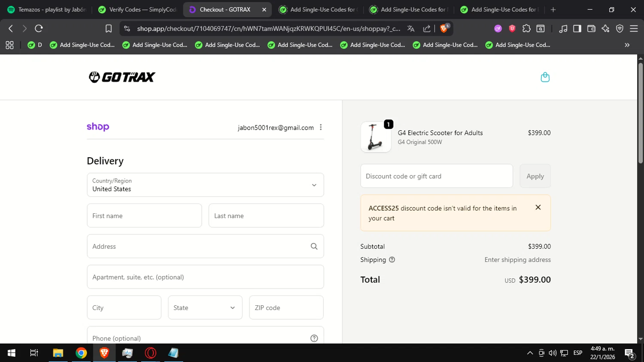Expand the State dropdown

click(205, 307)
